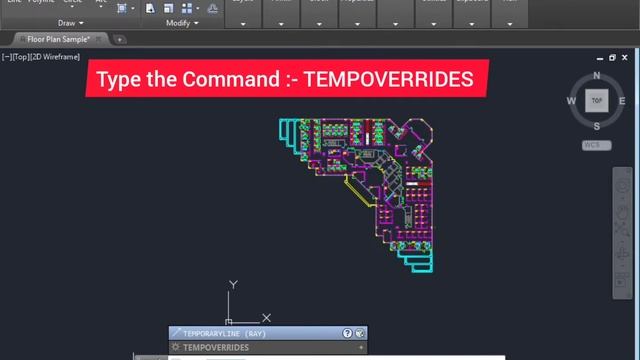Minimize the drawing viewport window
The width and height of the screenshot is (640, 360).
tap(600, 58)
